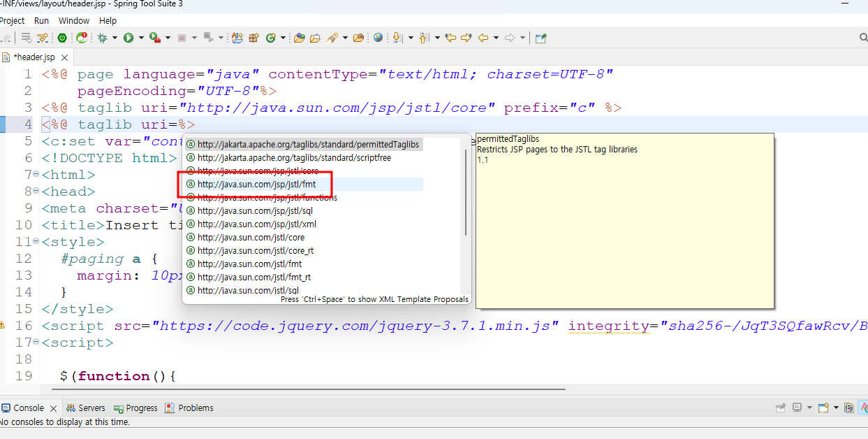Open the Window menu

(x=74, y=21)
